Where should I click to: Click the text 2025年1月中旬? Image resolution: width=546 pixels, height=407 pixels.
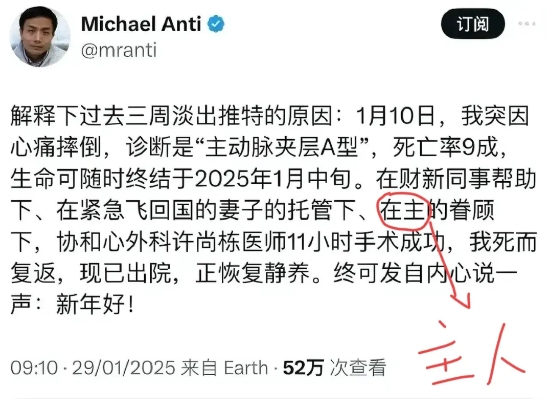273,179
